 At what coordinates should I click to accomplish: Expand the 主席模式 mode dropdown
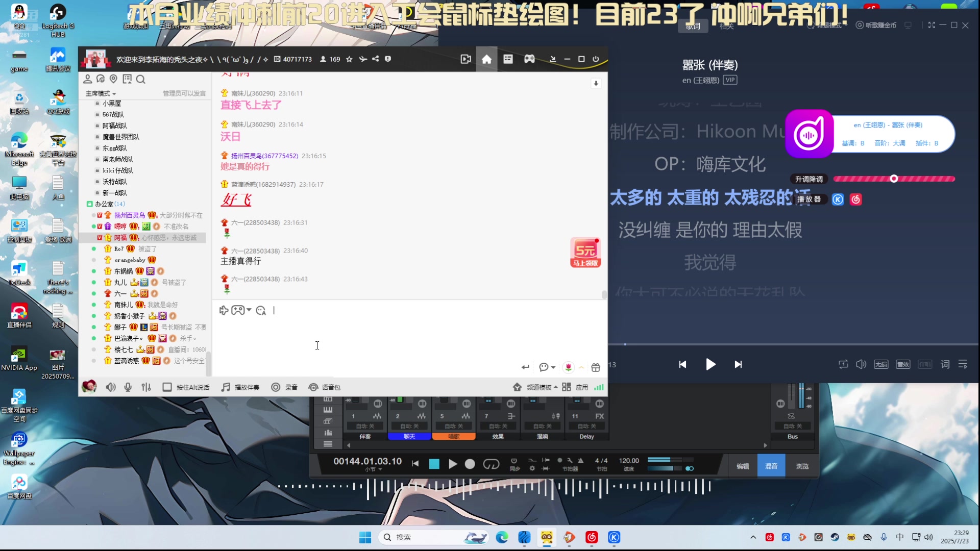[101, 93]
